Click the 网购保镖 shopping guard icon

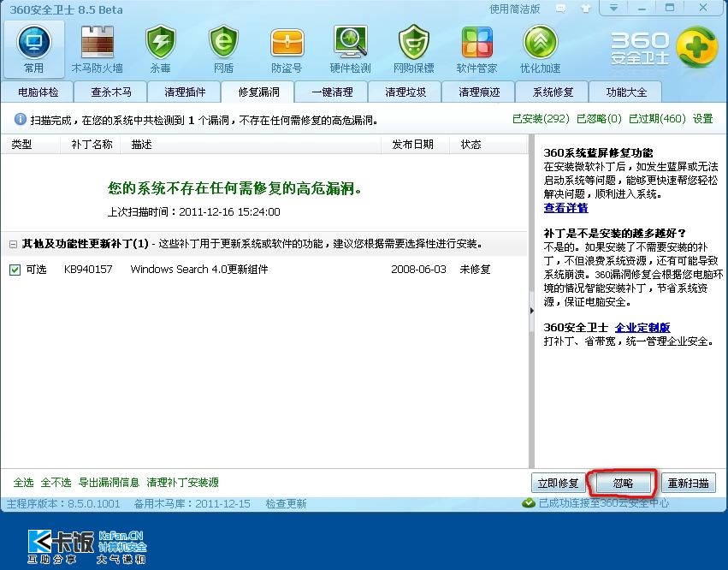click(x=413, y=48)
